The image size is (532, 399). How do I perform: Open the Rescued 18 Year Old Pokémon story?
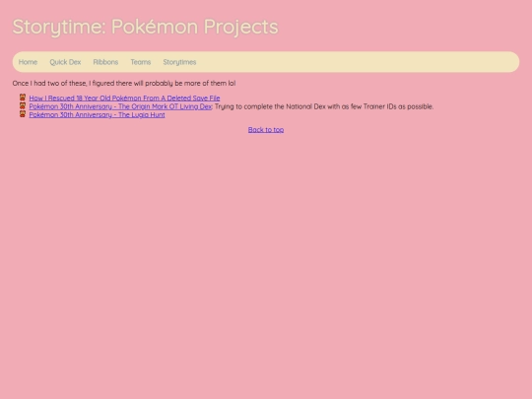[x=124, y=99]
